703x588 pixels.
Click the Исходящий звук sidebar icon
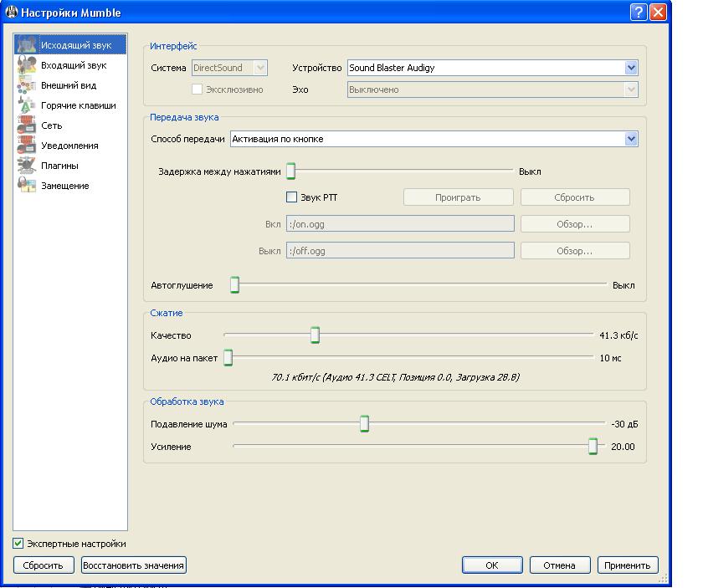(26, 45)
